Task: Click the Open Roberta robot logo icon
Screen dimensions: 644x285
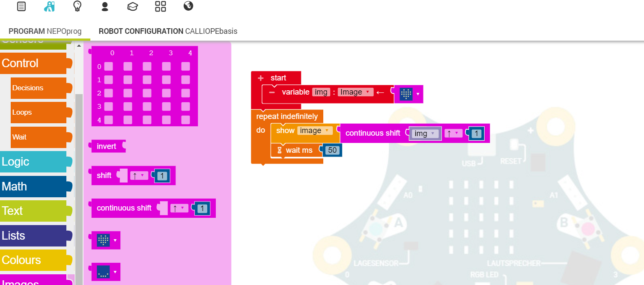Action: (48, 6)
